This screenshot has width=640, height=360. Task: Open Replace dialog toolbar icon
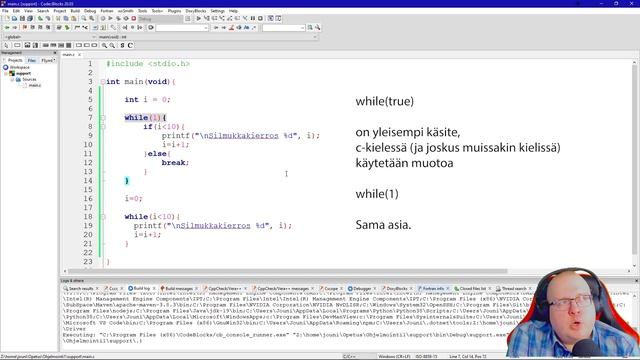pos(91,18)
